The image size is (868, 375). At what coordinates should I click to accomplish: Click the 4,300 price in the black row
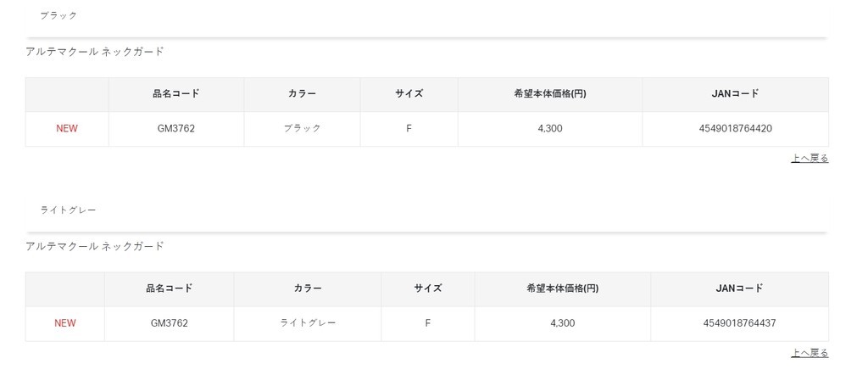tap(549, 129)
